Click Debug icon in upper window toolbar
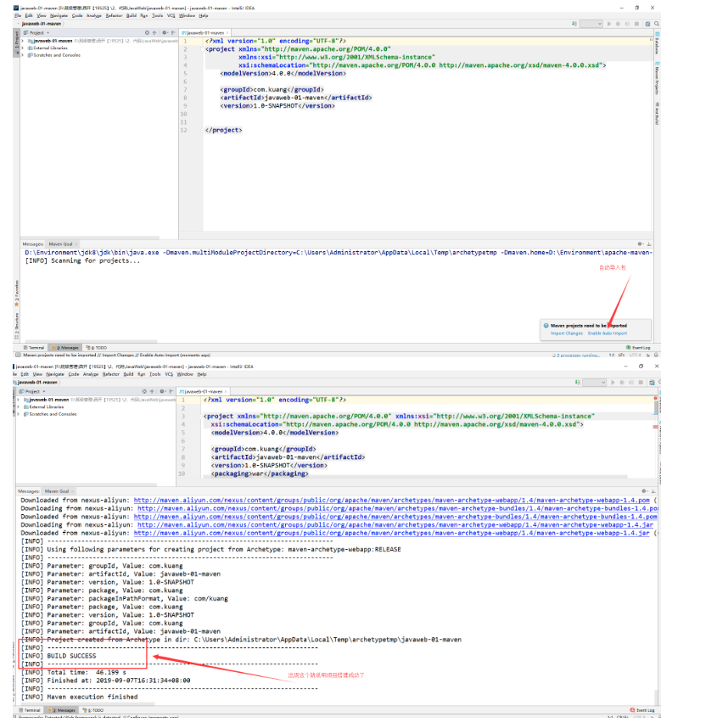The height and width of the screenshot is (728, 717). [618, 24]
